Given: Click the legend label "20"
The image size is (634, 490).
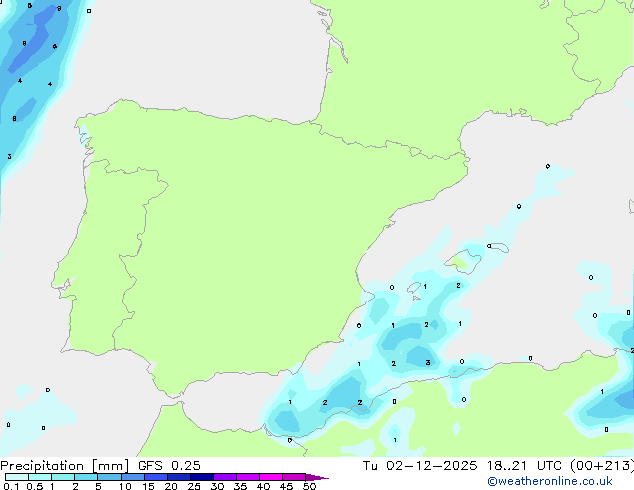Looking at the screenshot, I should (x=171, y=486).
